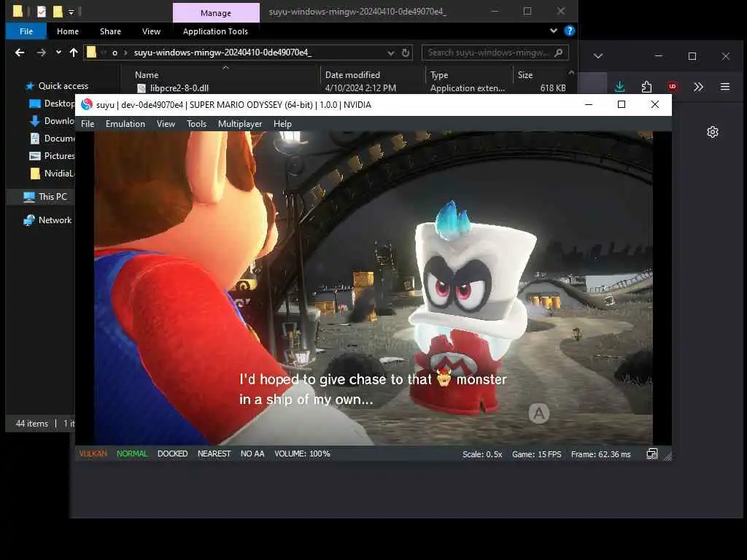Open the Home ribbon tab in File Explorer
Viewport: 747px width, 560px height.
68,31
